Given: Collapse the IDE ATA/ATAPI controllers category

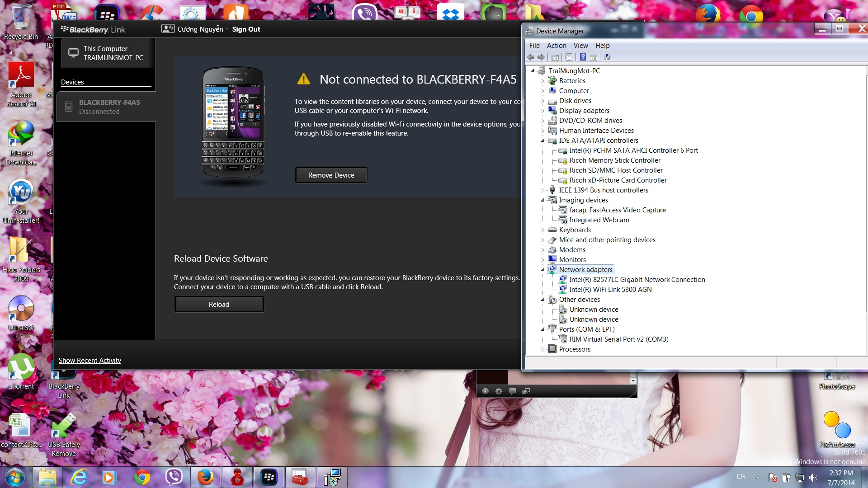Looking at the screenshot, I should (x=543, y=141).
